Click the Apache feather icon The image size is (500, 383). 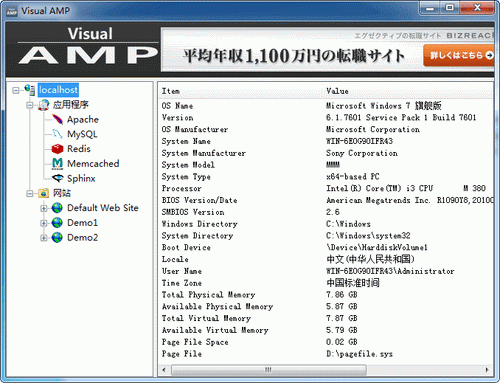coord(57,120)
